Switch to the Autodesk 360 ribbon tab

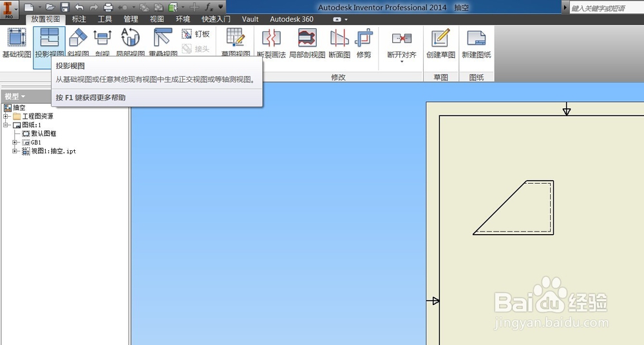292,19
